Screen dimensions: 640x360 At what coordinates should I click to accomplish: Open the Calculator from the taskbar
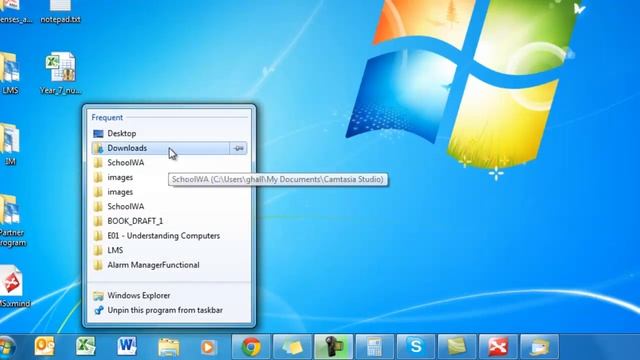[x=374, y=347]
